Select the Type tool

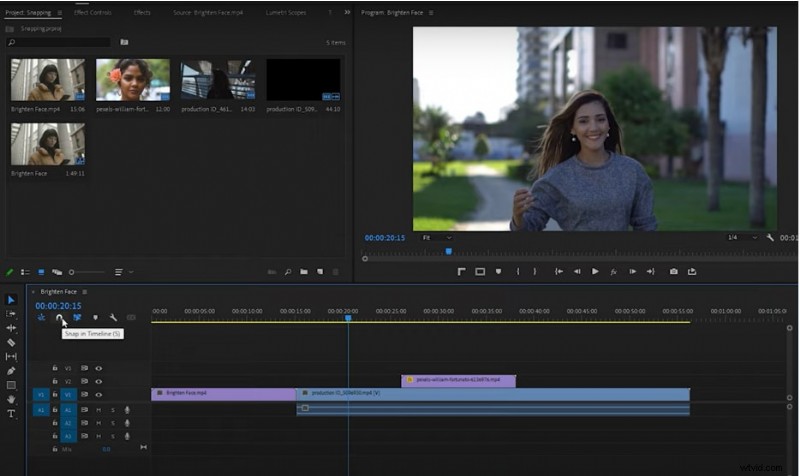[11, 413]
